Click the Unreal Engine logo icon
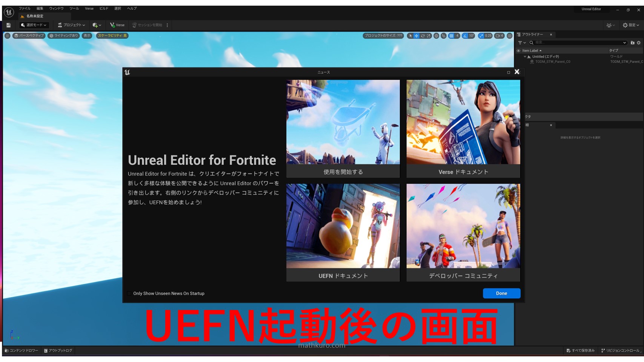 [9, 12]
